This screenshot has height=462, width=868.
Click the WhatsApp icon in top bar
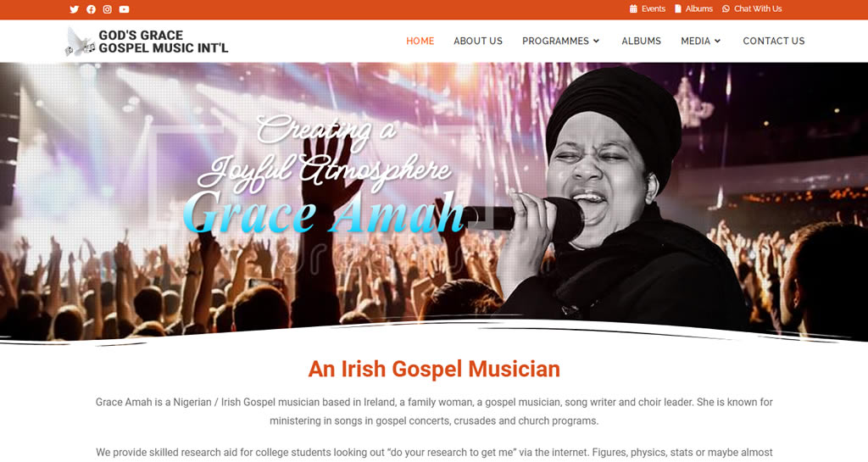726,8
